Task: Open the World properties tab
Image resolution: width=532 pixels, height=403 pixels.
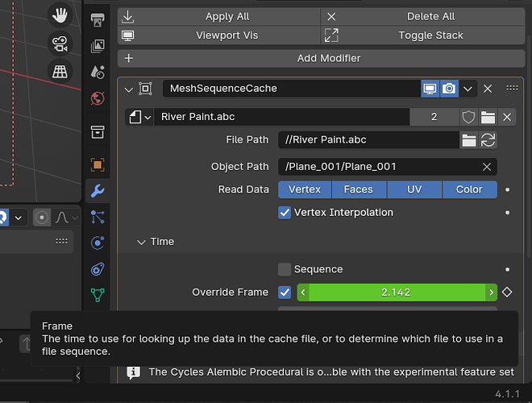Action: [x=98, y=98]
